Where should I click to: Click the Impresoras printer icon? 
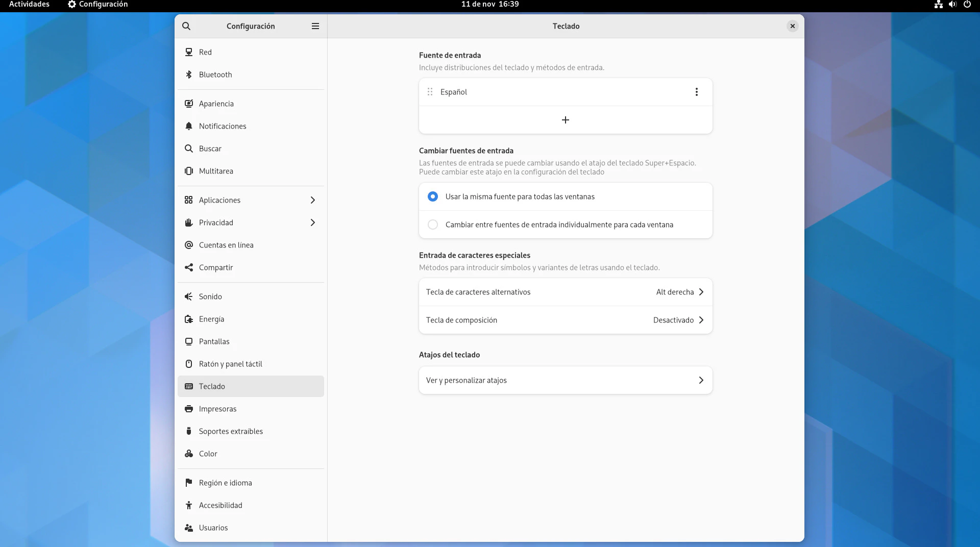click(189, 409)
